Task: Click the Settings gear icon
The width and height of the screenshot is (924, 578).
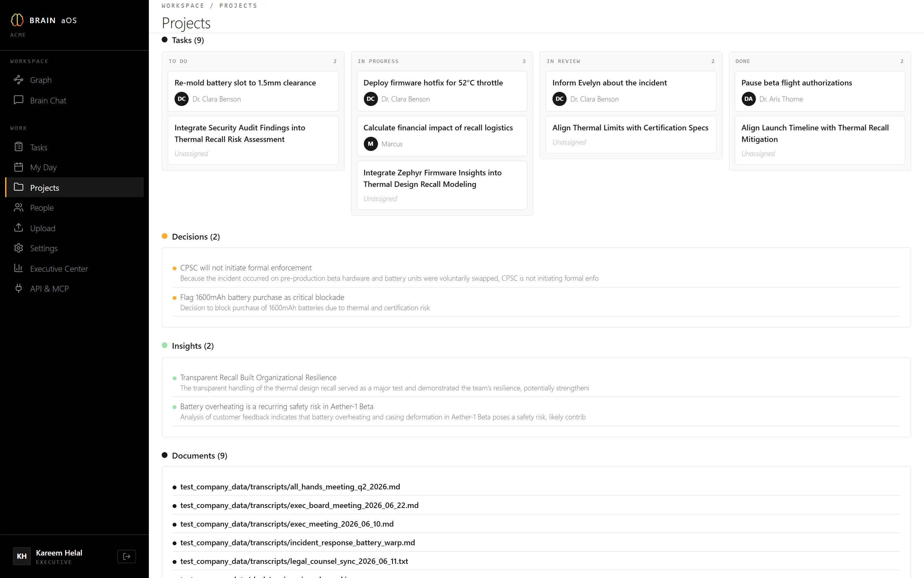Action: (18, 248)
